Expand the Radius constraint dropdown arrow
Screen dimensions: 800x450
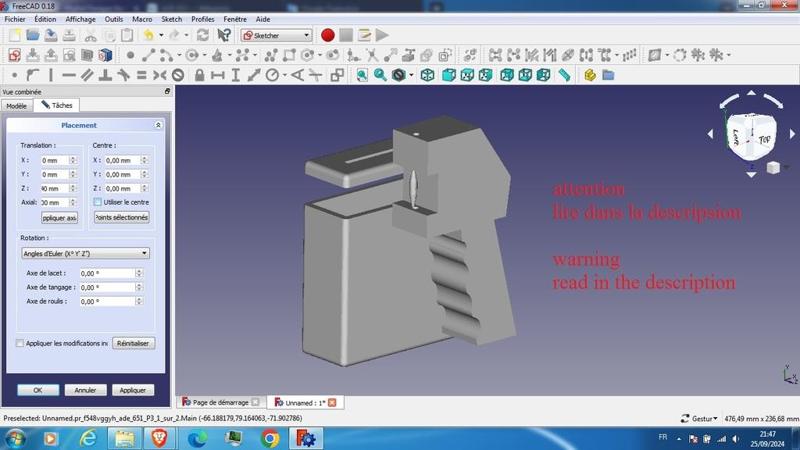pos(285,76)
